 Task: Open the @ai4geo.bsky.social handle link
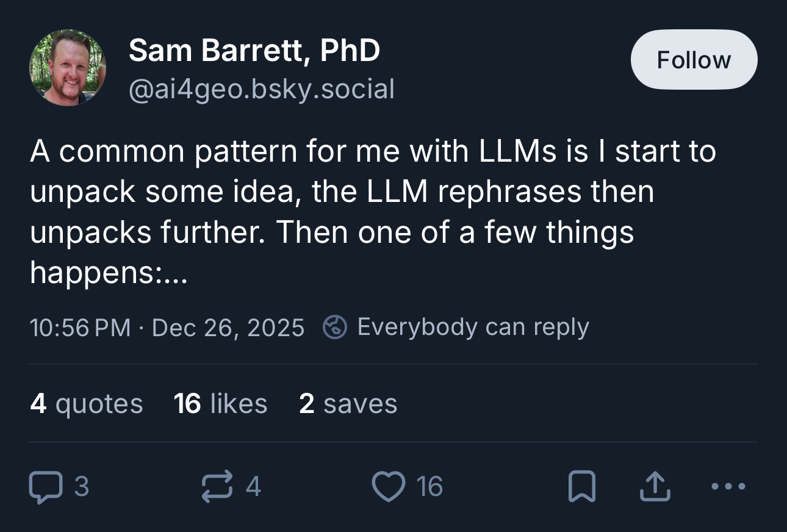tap(261, 89)
